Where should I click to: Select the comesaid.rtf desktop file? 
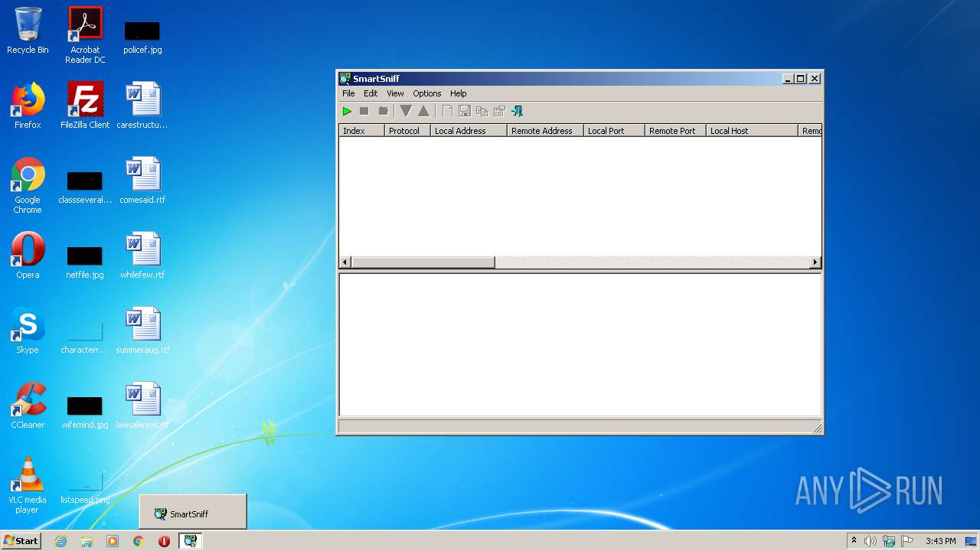[142, 181]
